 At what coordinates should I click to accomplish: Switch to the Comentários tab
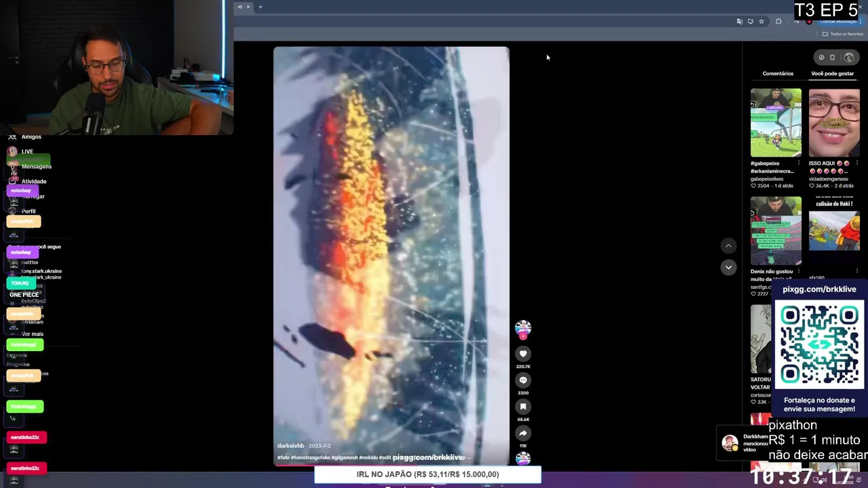(778, 73)
